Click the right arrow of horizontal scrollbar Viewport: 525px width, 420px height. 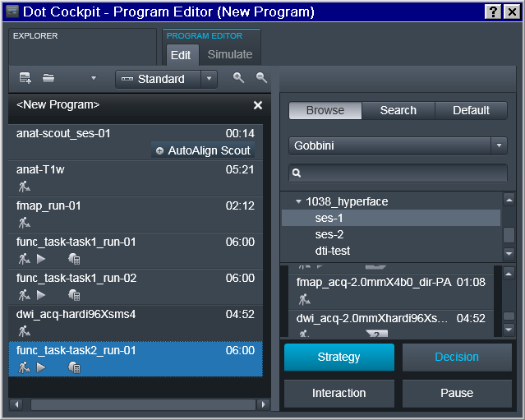(x=263, y=404)
